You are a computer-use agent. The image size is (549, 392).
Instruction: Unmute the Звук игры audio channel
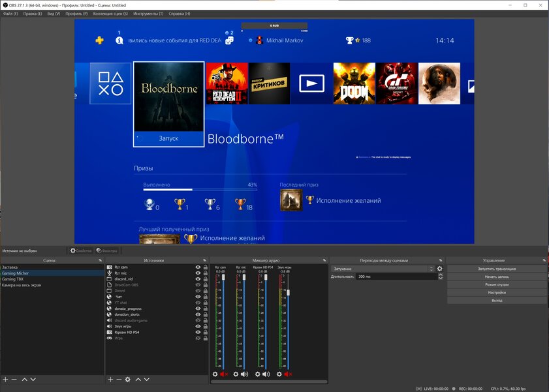click(288, 374)
